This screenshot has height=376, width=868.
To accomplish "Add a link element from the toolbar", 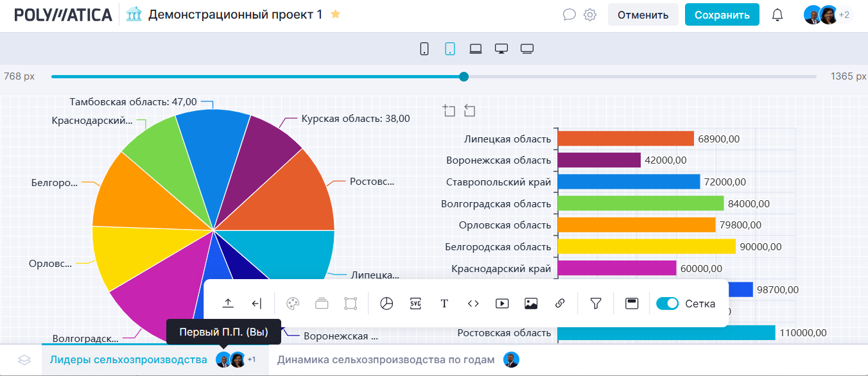I will point(560,303).
